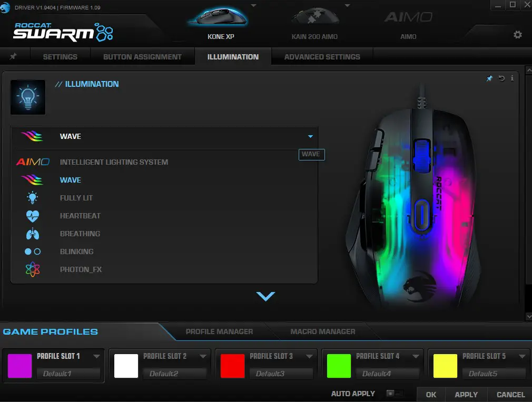
Task: Click the Roccat icon beside driver version
Action: pos(5,7)
